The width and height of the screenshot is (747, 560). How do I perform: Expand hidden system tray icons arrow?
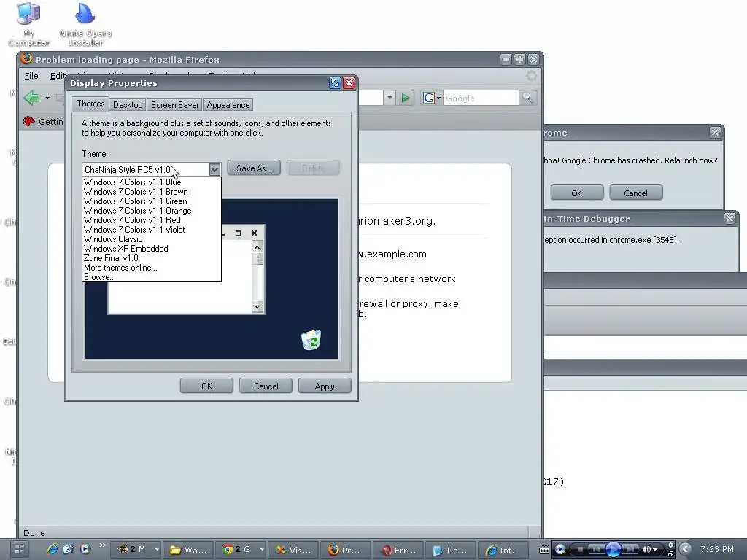tap(685, 550)
